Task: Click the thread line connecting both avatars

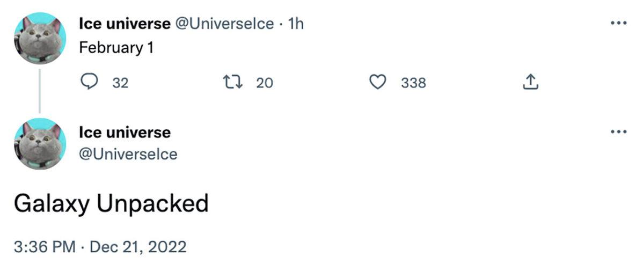Action: (39, 91)
